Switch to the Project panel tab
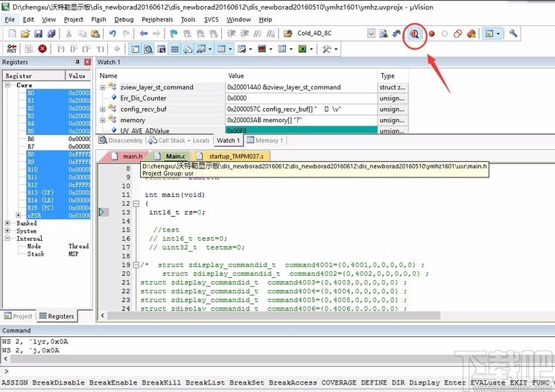 click(19, 316)
